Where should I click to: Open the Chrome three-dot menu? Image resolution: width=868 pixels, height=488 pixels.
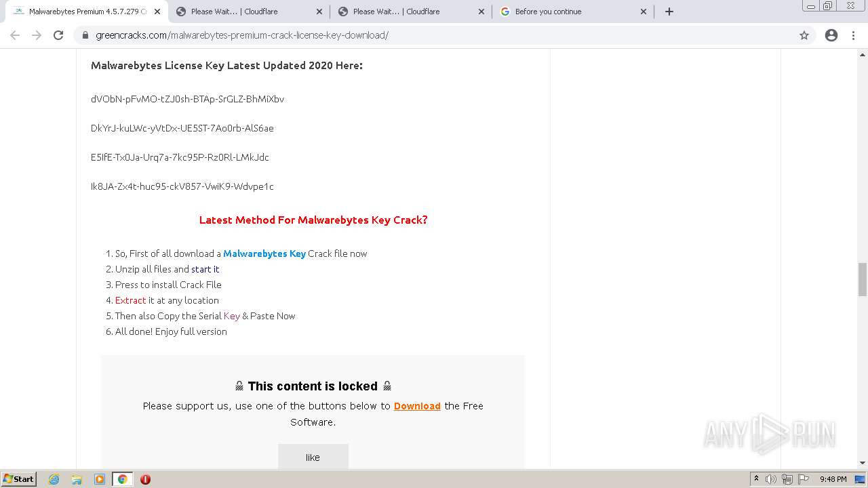pyautogui.click(x=853, y=35)
